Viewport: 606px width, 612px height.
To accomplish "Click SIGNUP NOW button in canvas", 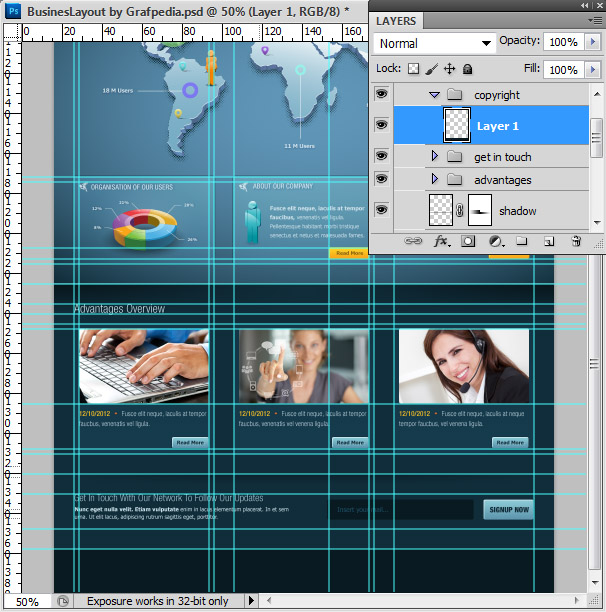I will coord(509,509).
